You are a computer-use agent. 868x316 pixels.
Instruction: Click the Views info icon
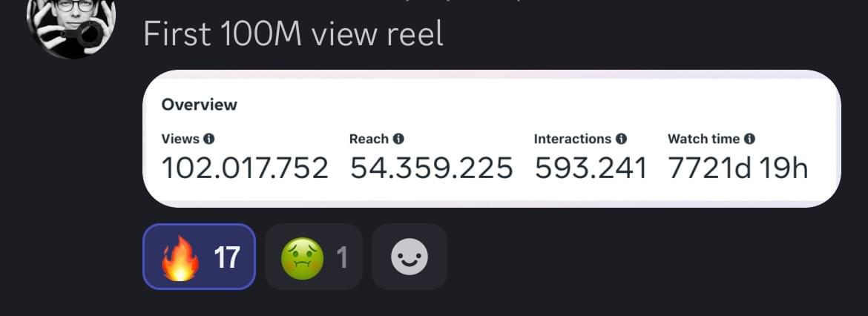(209, 139)
